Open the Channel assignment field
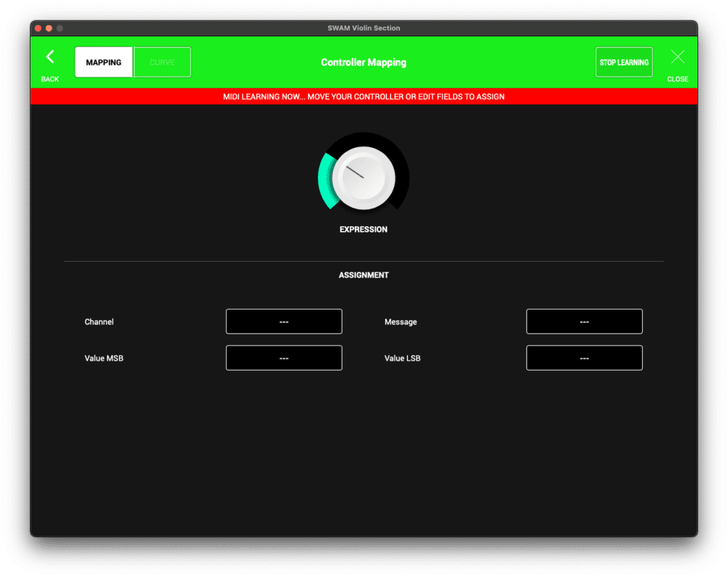 (x=284, y=322)
